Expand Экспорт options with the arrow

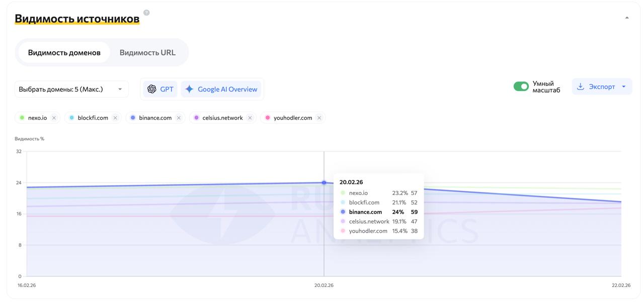pyautogui.click(x=624, y=86)
